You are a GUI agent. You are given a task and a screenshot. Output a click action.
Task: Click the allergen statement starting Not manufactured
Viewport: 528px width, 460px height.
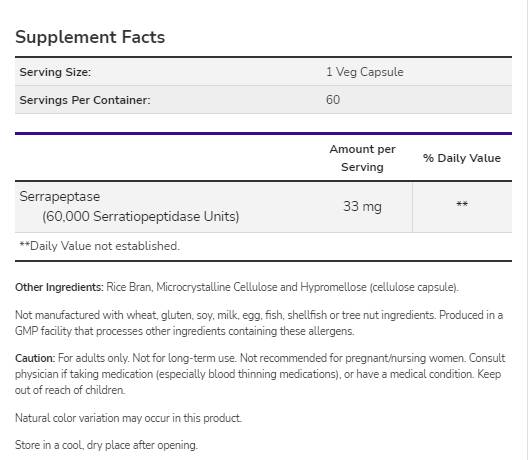(259, 323)
